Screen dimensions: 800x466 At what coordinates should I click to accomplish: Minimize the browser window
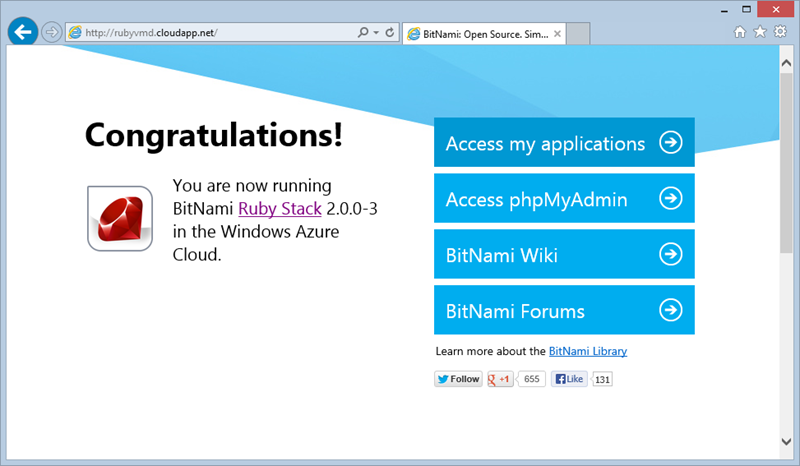[x=724, y=9]
